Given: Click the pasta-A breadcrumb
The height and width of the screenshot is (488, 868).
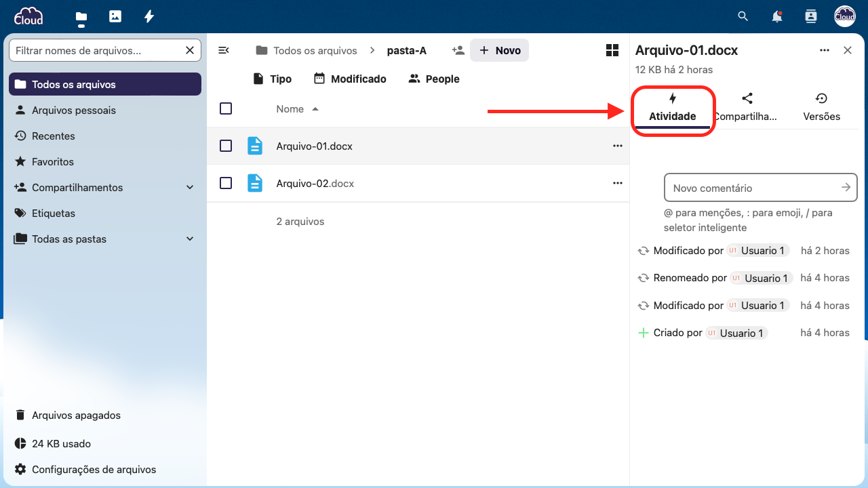Looking at the screenshot, I should pyautogui.click(x=407, y=50).
